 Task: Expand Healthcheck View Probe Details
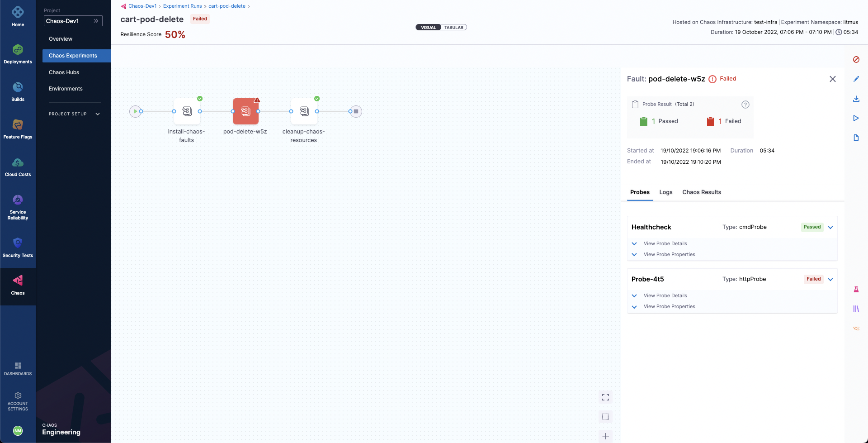pos(665,244)
